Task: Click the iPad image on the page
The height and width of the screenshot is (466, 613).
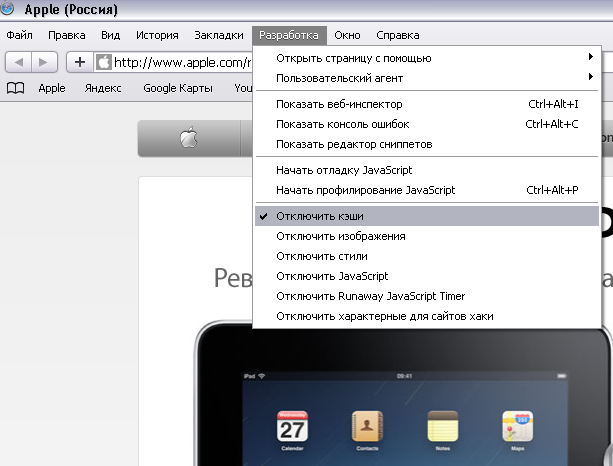Action: pos(403,393)
